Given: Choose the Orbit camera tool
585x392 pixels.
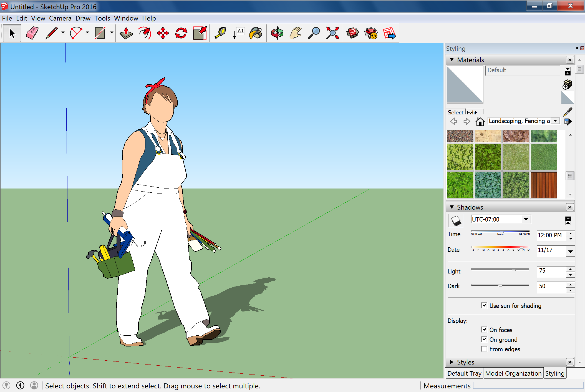Looking at the screenshot, I should tap(277, 33).
